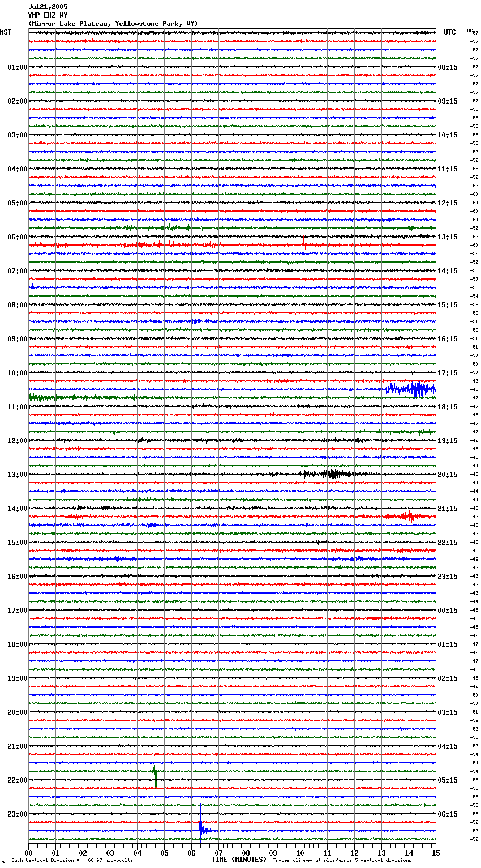
Task: Click the 16:15 UTC time label
Action: click(448, 339)
